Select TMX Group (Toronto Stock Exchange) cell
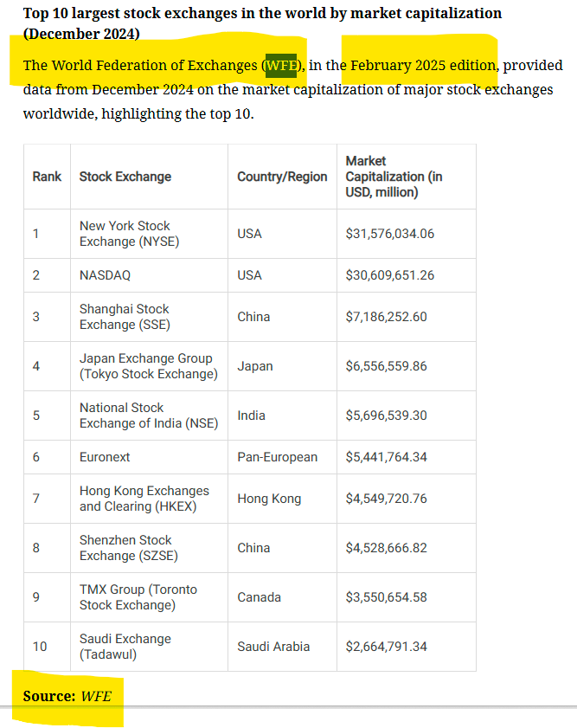This screenshot has width=577, height=728. point(149,597)
